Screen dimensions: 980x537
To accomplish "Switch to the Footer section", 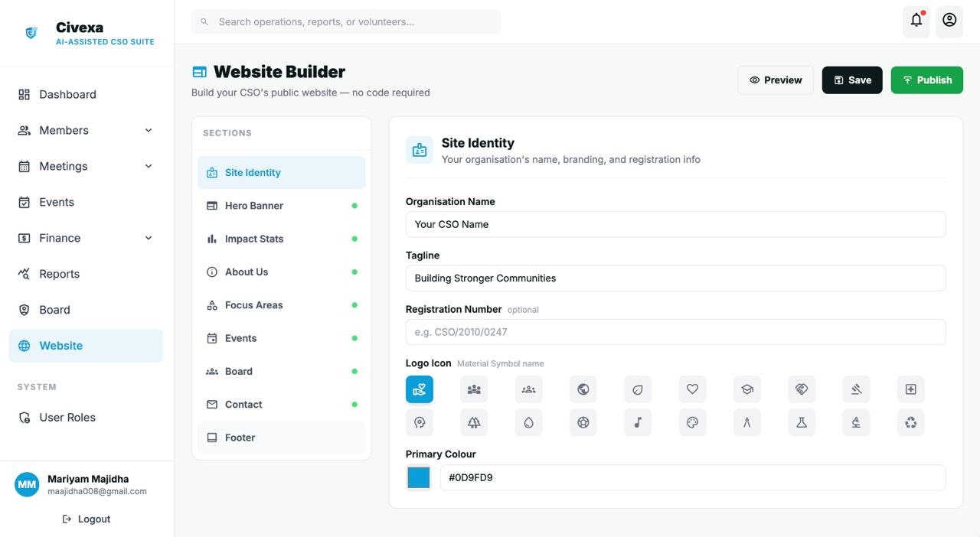I will click(x=240, y=437).
